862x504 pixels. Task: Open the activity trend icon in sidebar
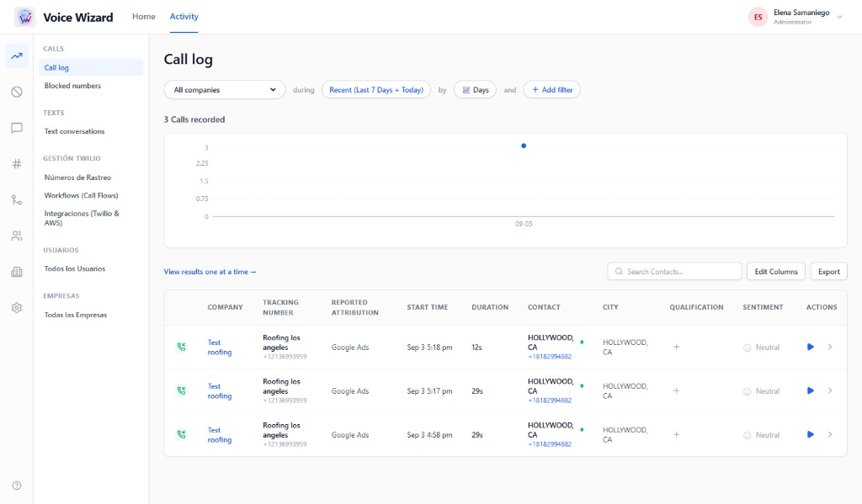click(x=17, y=56)
